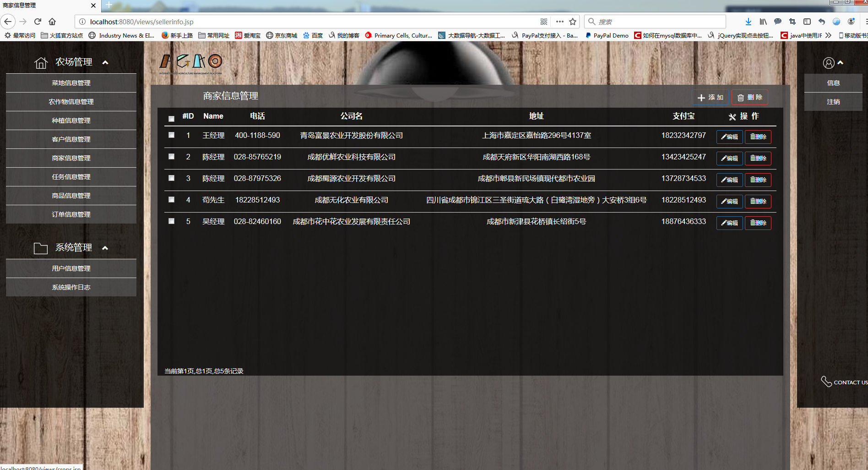Image resolution: width=868 pixels, height=470 pixels.
Task: Open 订单信息管理 in the sidebar
Action: pyautogui.click(x=71, y=214)
